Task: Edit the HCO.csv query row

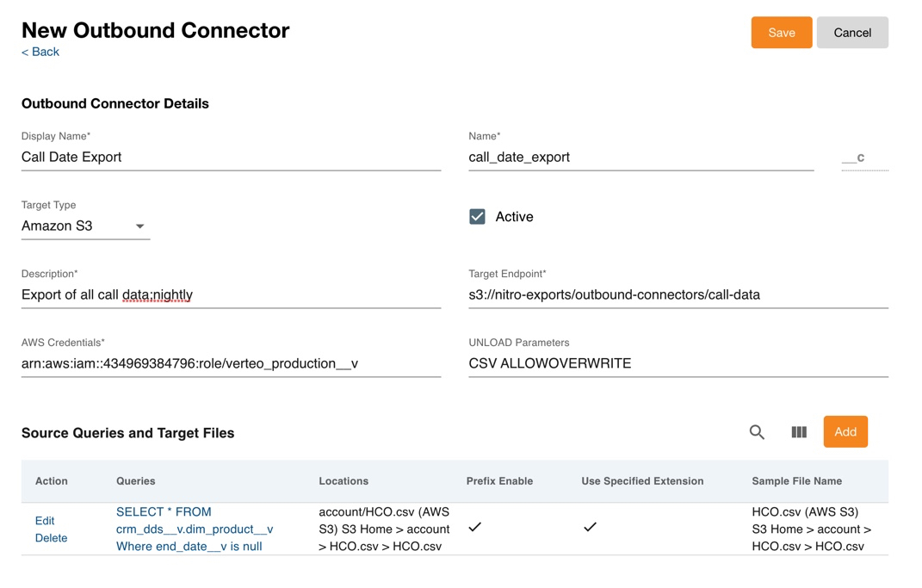Action: pos(45,521)
